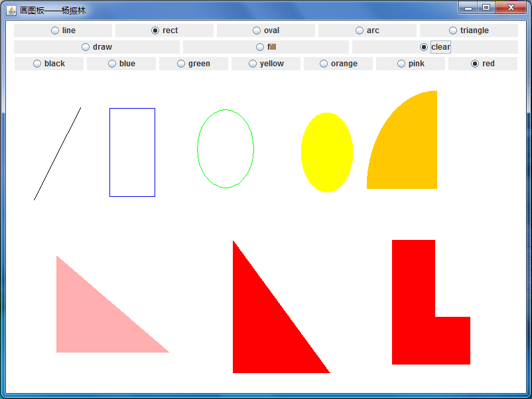Select the rect shape radio button
The width and height of the screenshot is (532, 399).
(165, 30)
